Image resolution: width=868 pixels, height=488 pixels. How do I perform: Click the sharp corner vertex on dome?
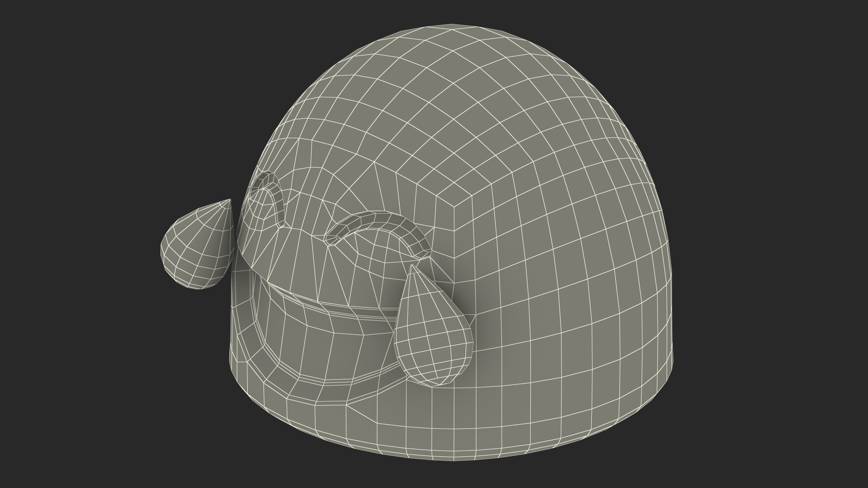click(x=453, y=206)
